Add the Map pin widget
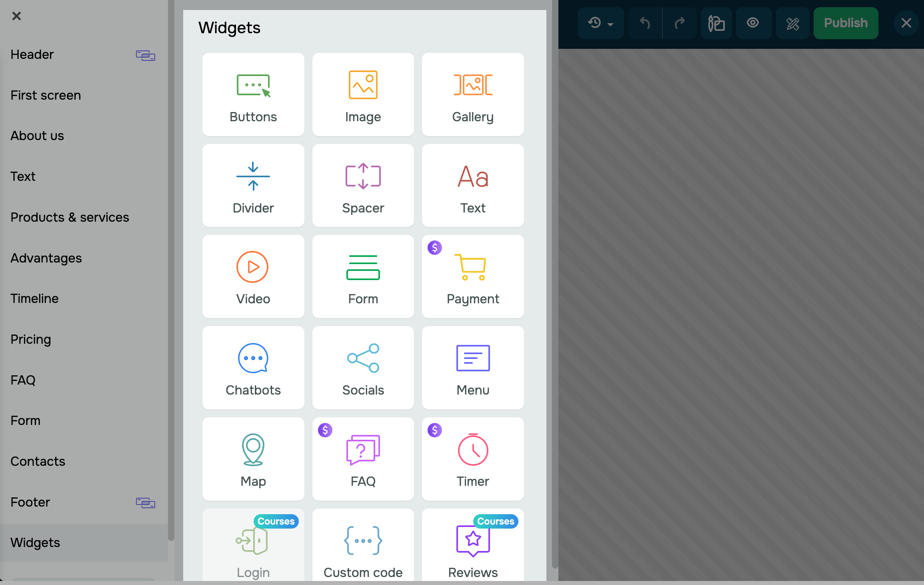Image resolution: width=924 pixels, height=585 pixels. 253,459
